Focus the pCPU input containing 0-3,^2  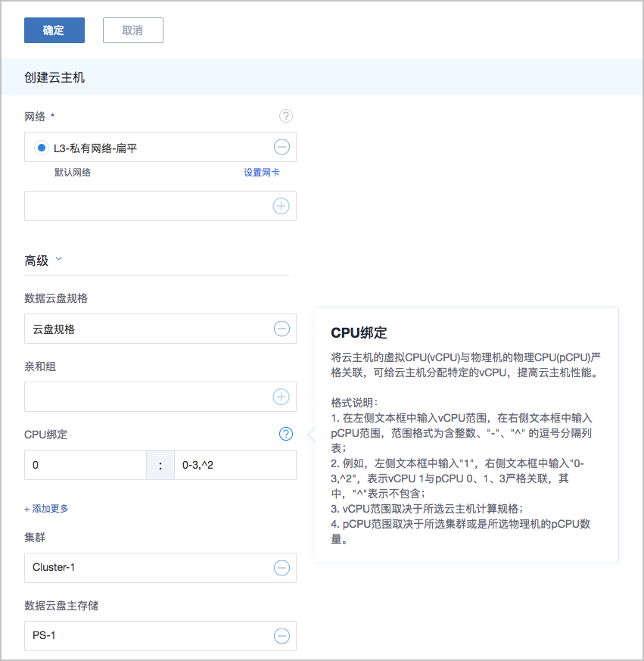click(x=235, y=465)
